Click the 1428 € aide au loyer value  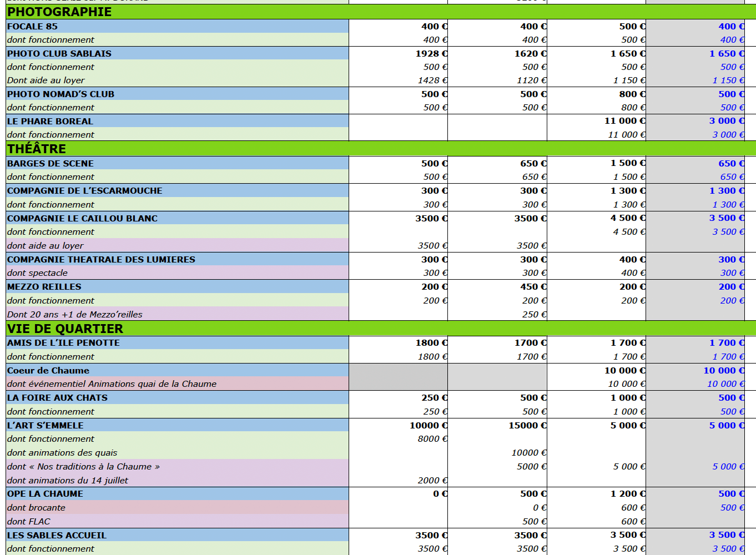pos(432,80)
